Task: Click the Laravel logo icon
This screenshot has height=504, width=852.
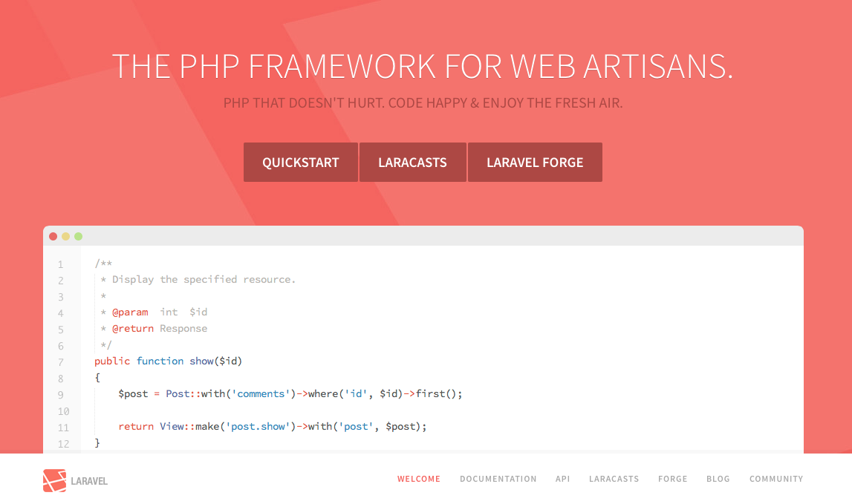Action: (54, 481)
